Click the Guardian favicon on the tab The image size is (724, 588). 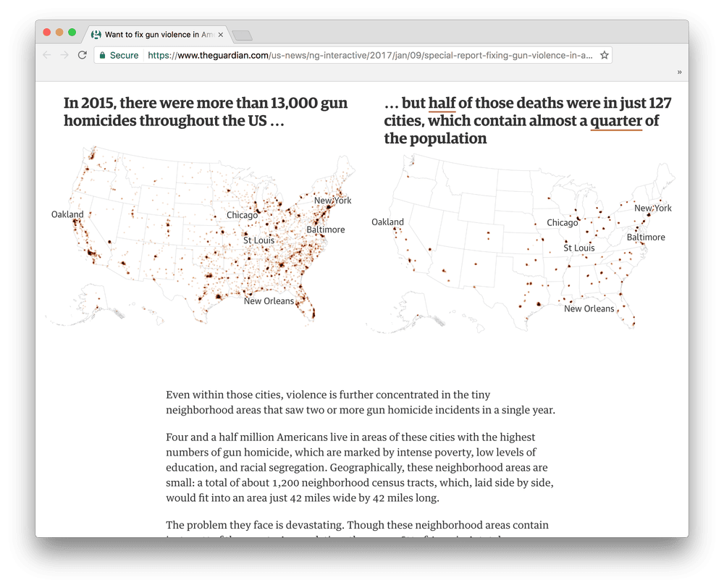tap(96, 35)
